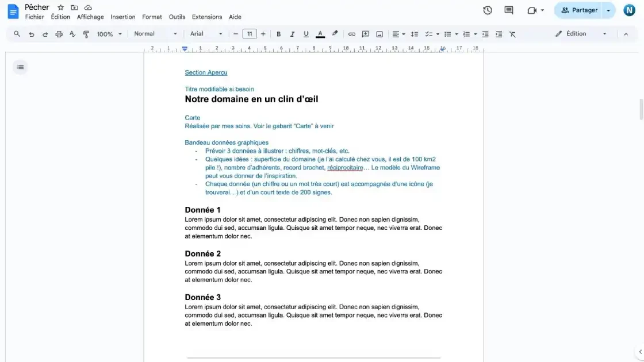Collapse the toolbar with chevron

[626, 34]
